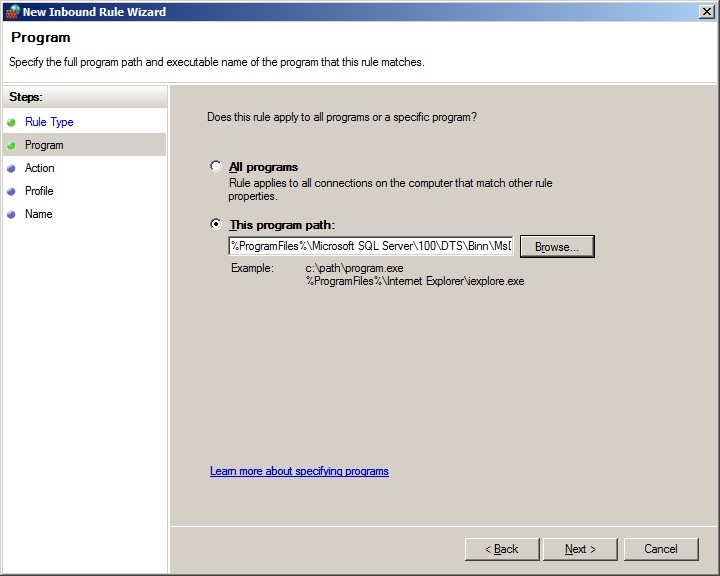Screen dimensions: 720x576
Task: Focus the program path text field
Action: coord(370,246)
